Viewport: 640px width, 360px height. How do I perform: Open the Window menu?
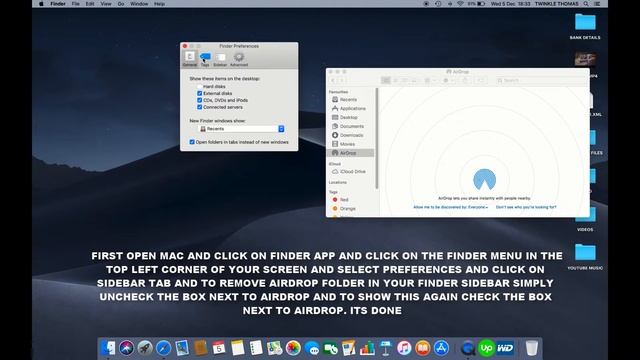pyautogui.click(x=139, y=4)
